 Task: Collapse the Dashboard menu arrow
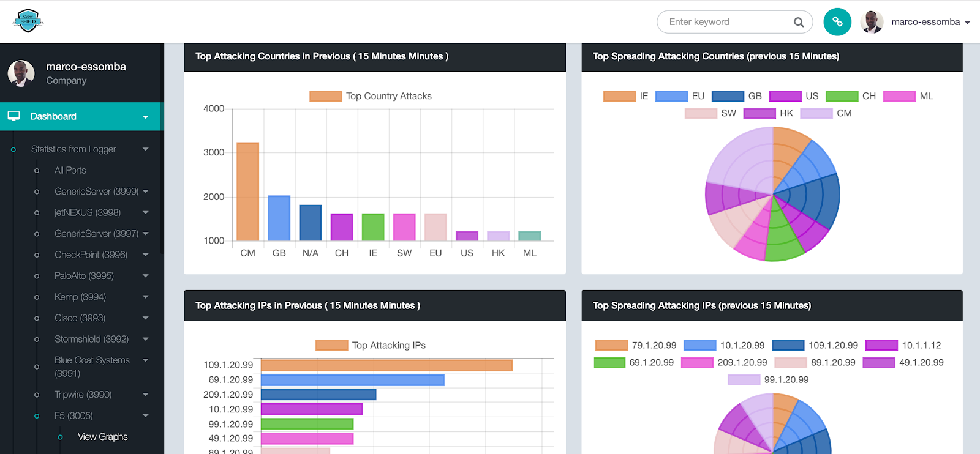tap(146, 117)
